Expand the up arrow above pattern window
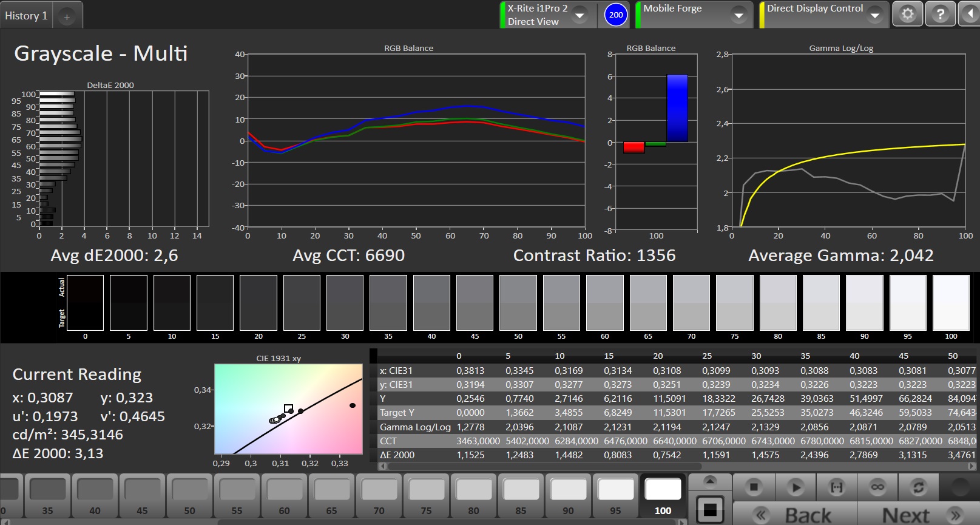 point(710,482)
